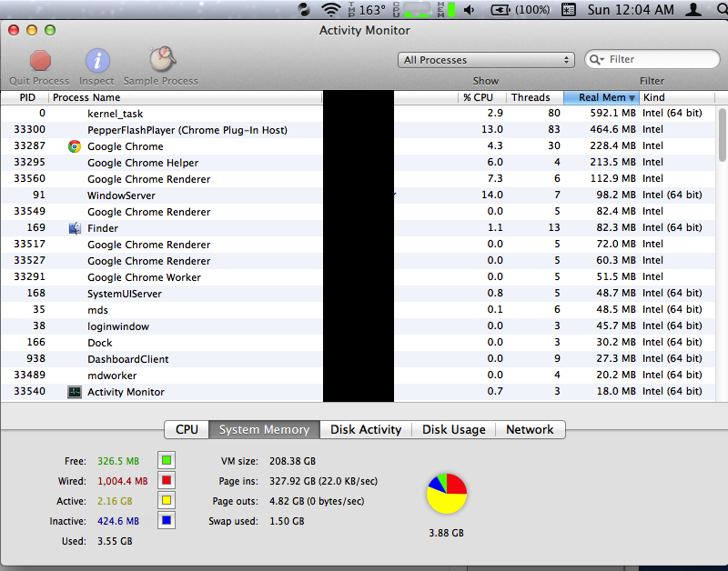Open the Wi-Fi menu bar icon

click(x=330, y=9)
